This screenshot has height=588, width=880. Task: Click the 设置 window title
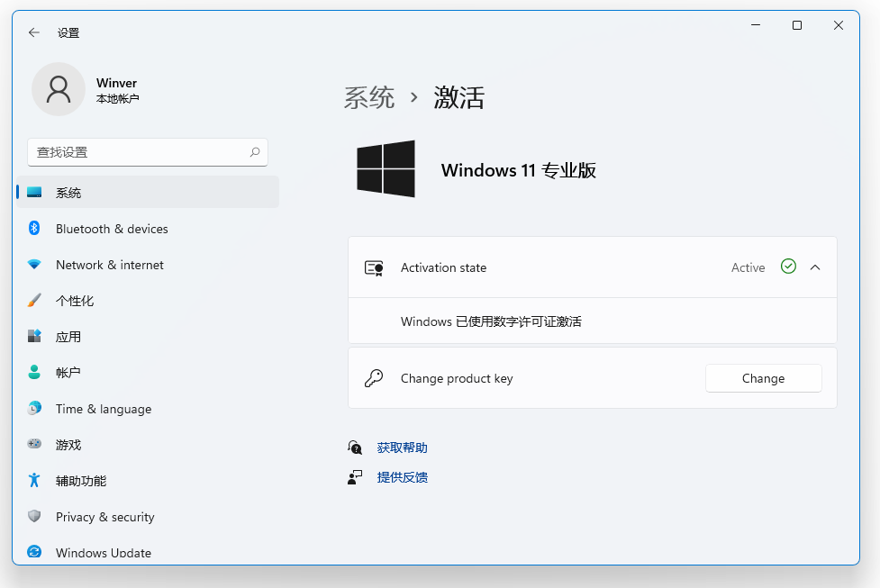68,33
